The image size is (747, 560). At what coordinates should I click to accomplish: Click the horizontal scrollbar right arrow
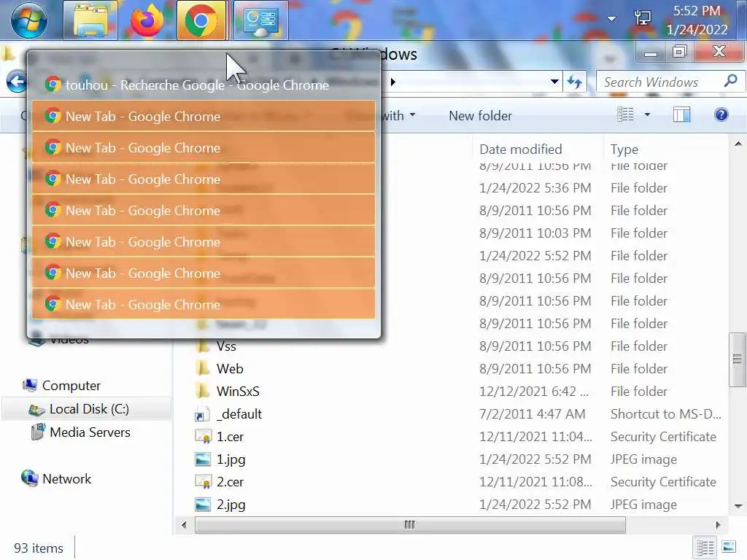point(719,525)
